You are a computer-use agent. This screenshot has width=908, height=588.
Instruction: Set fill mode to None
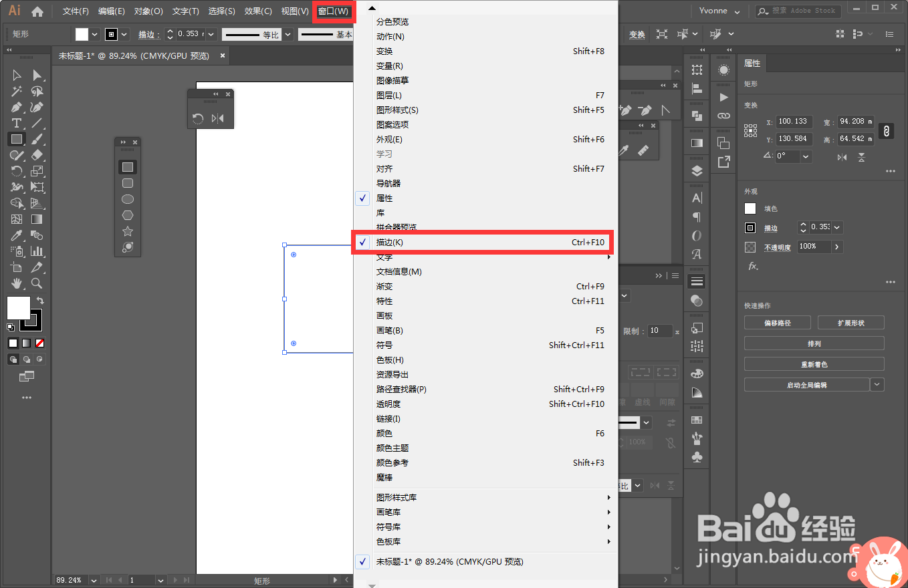[40, 343]
